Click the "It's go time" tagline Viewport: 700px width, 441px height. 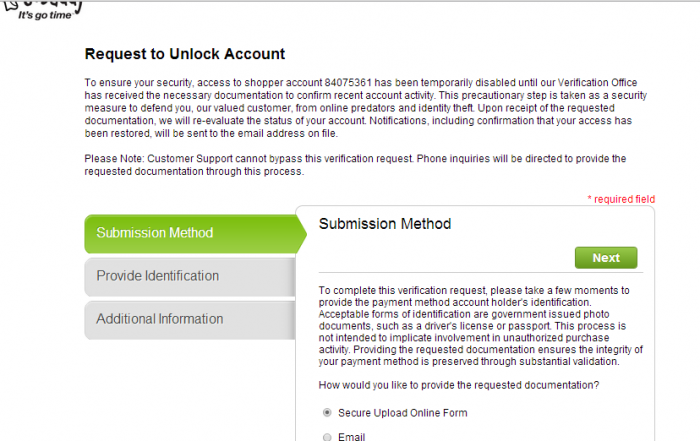pos(45,15)
